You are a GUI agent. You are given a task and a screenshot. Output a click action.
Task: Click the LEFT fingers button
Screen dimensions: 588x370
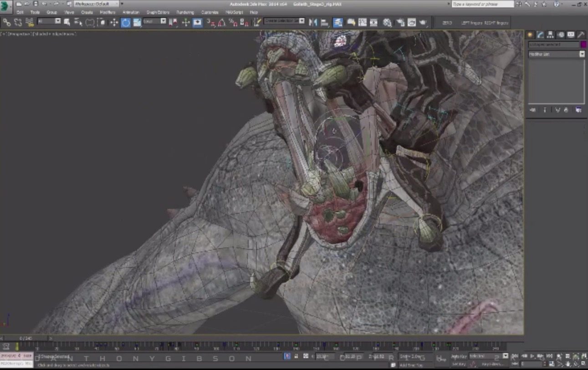point(471,22)
